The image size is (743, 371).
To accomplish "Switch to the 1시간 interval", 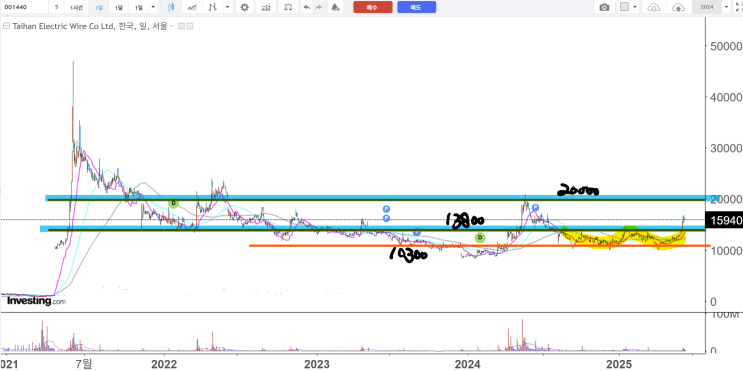I will click(76, 8).
